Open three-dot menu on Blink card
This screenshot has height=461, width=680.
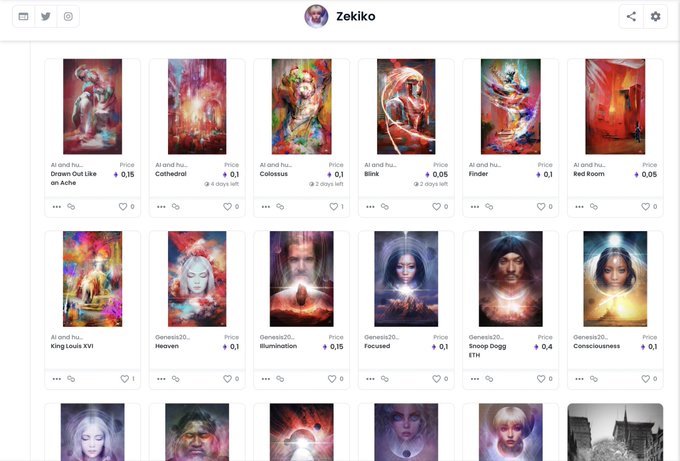[x=370, y=207]
